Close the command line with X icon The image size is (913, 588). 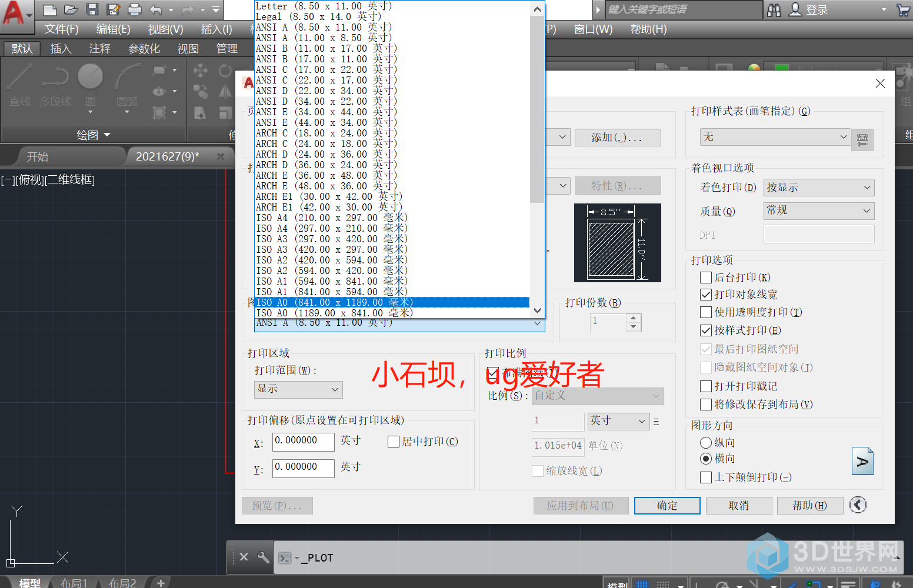tap(244, 557)
